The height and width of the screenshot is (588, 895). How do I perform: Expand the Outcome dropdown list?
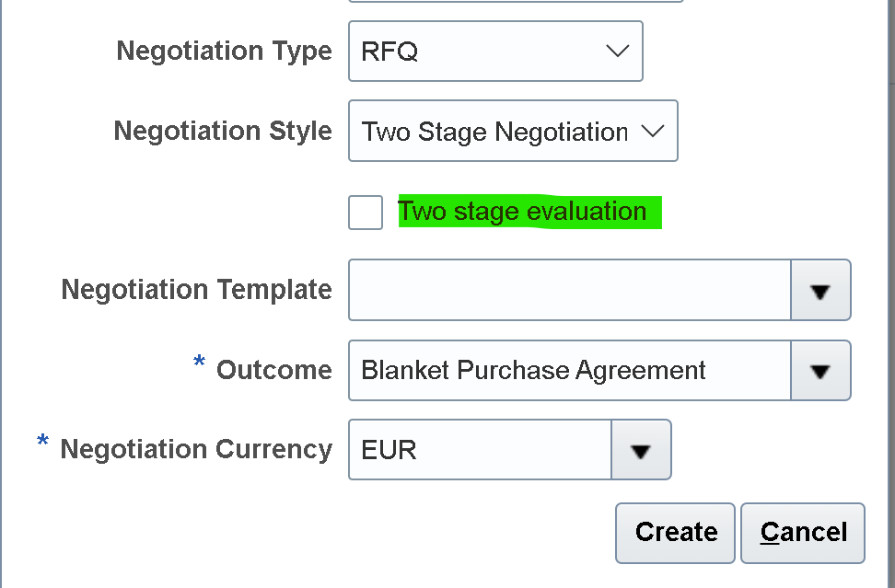[x=820, y=370]
